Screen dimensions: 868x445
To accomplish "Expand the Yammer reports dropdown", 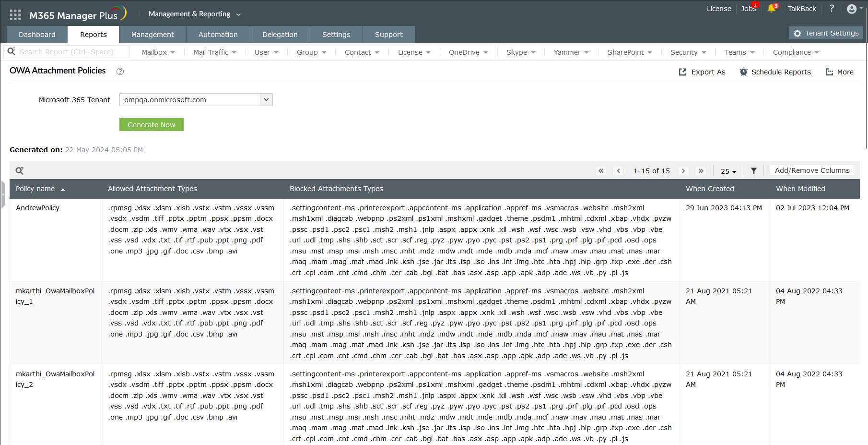I will [571, 52].
